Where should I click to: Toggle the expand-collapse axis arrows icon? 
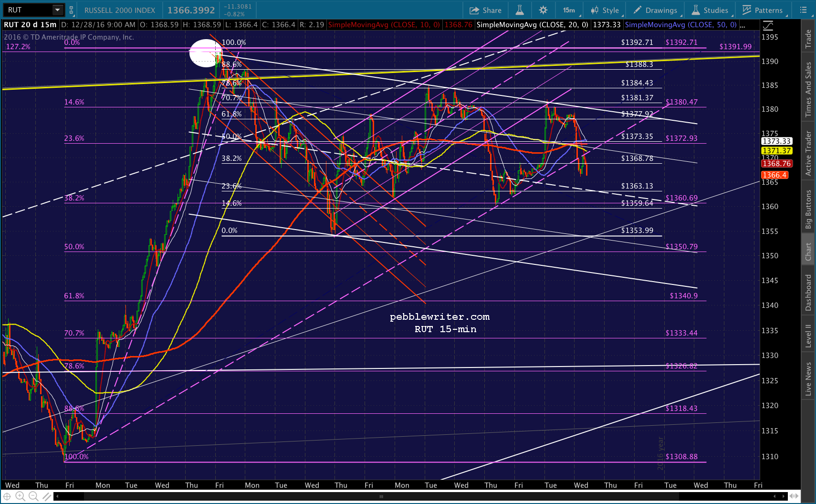(795, 496)
